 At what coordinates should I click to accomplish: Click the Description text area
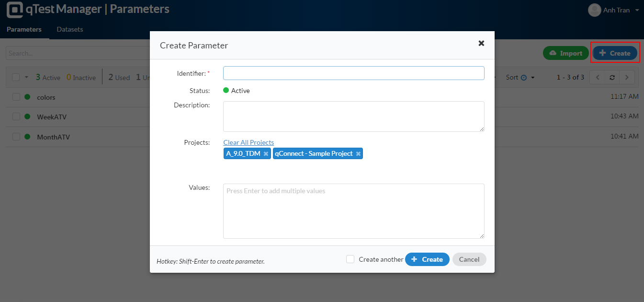pos(354,116)
